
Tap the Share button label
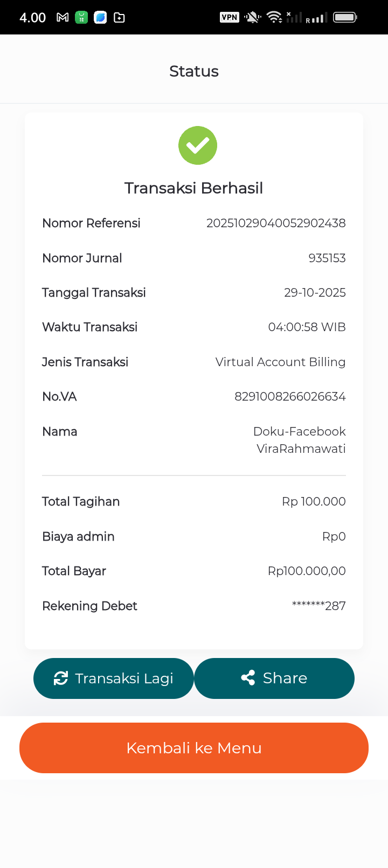point(285,678)
